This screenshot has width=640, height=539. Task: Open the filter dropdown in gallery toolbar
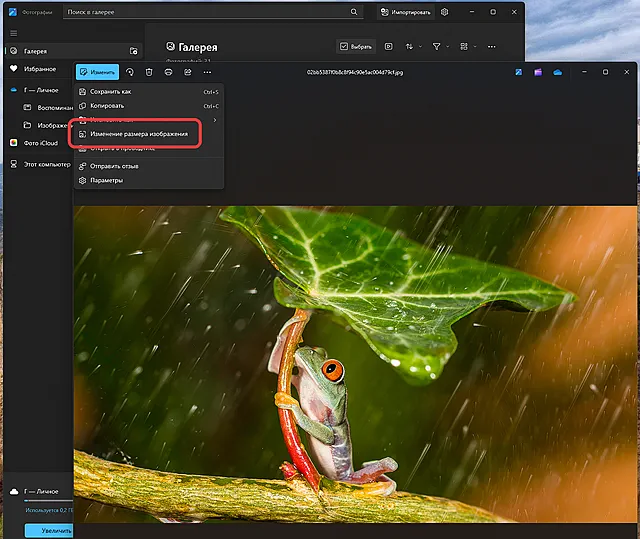click(x=440, y=47)
